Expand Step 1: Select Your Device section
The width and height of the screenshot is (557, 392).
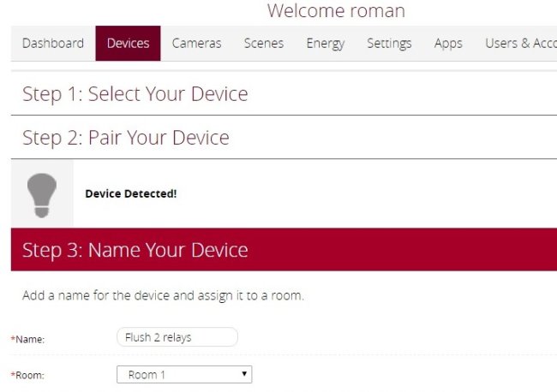tap(135, 94)
